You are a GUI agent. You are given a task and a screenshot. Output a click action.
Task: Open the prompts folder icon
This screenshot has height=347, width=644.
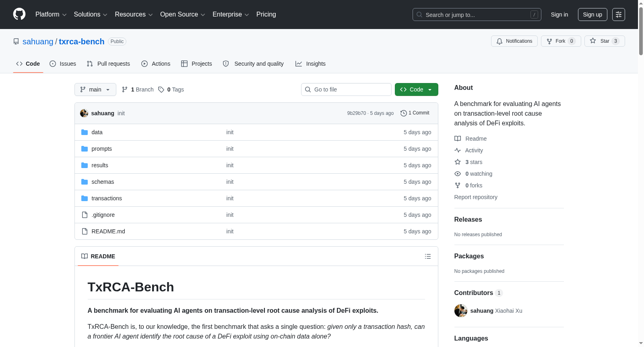click(85, 149)
